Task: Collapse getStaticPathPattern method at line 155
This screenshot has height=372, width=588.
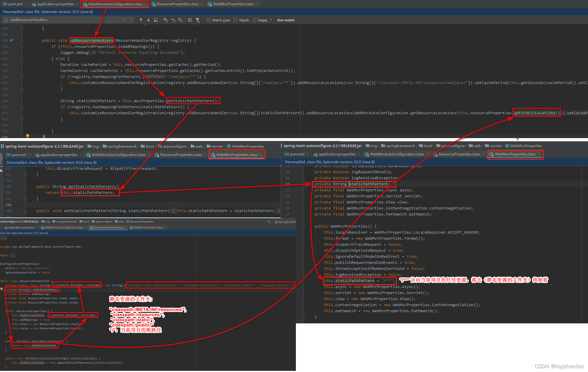Action: tap(25, 186)
